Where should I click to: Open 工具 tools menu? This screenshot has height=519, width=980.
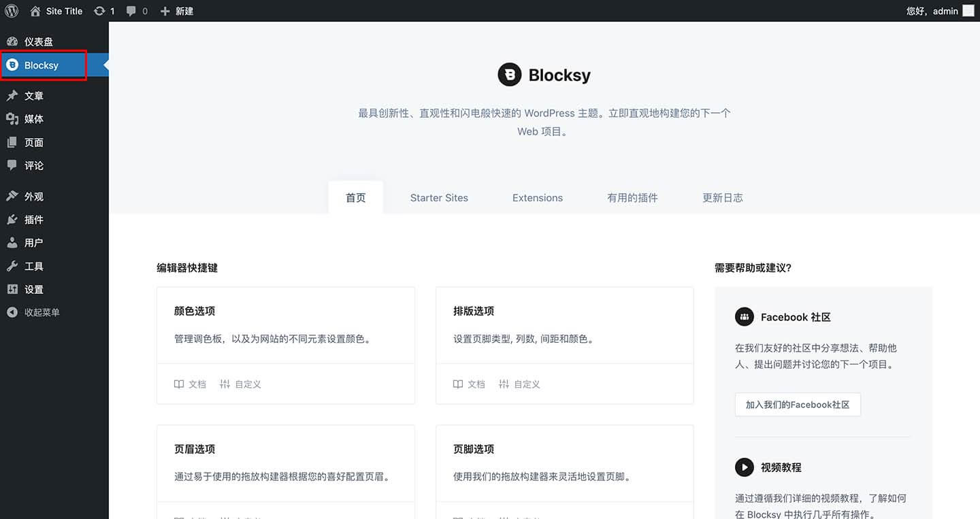coord(54,266)
